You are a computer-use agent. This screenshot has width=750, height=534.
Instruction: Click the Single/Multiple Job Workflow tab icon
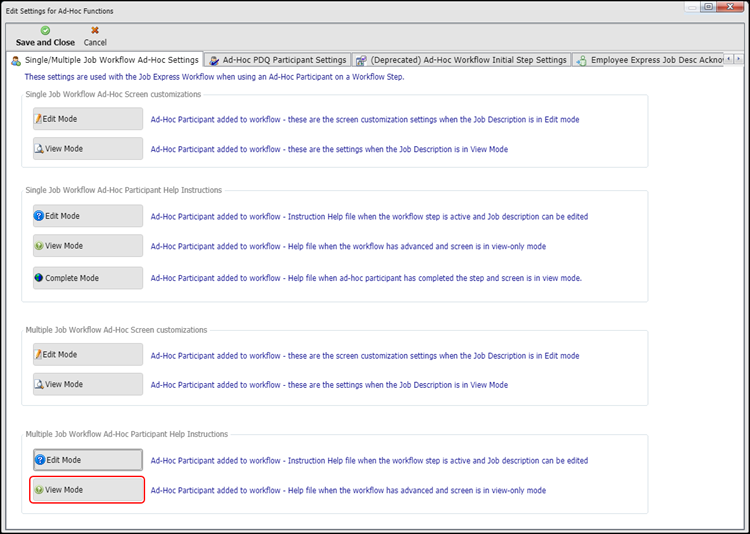(x=16, y=61)
